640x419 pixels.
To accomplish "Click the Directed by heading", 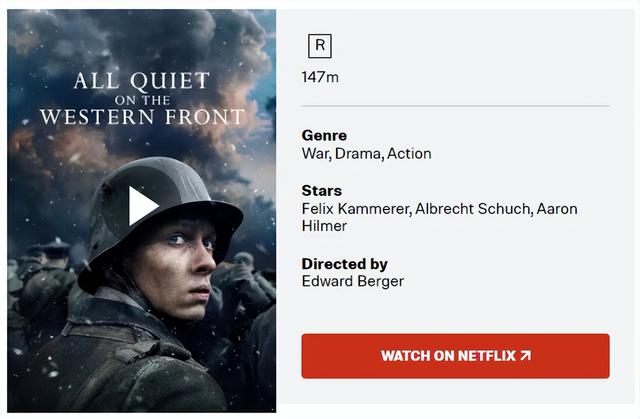I will [344, 264].
